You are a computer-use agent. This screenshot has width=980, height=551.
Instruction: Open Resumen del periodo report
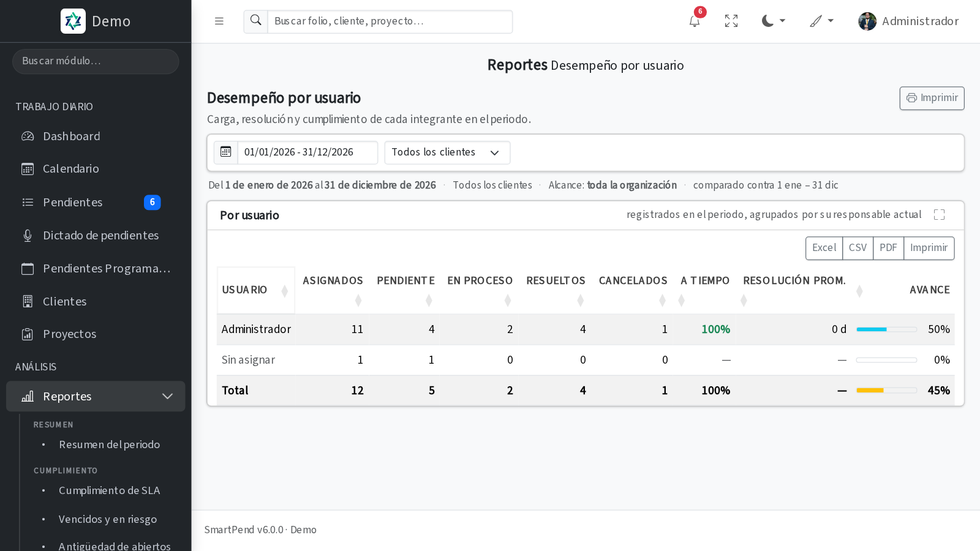[x=109, y=444]
